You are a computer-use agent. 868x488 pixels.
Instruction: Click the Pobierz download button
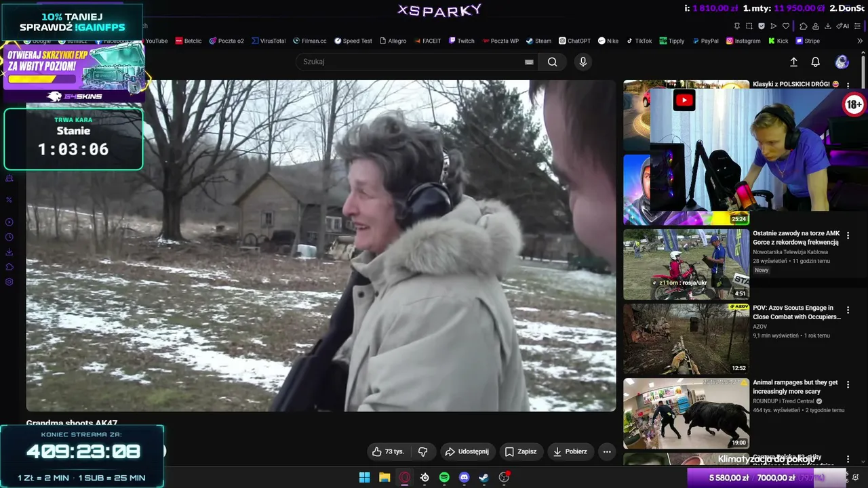pyautogui.click(x=570, y=451)
